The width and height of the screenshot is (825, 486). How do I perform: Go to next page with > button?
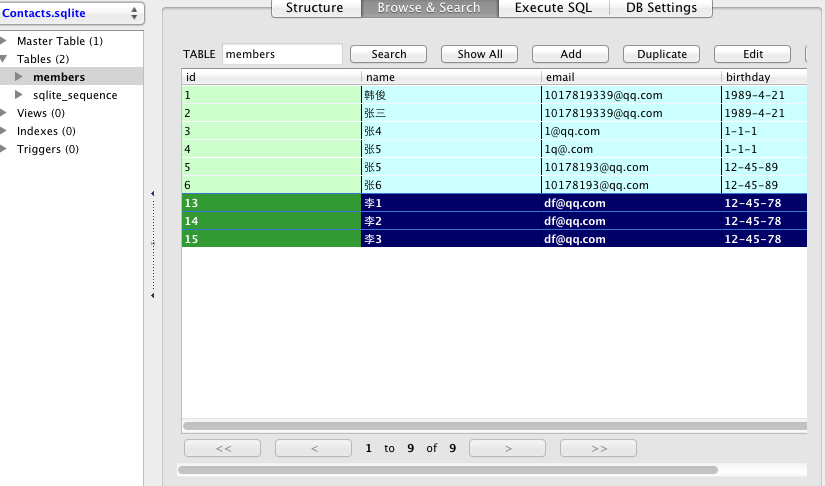pos(508,448)
